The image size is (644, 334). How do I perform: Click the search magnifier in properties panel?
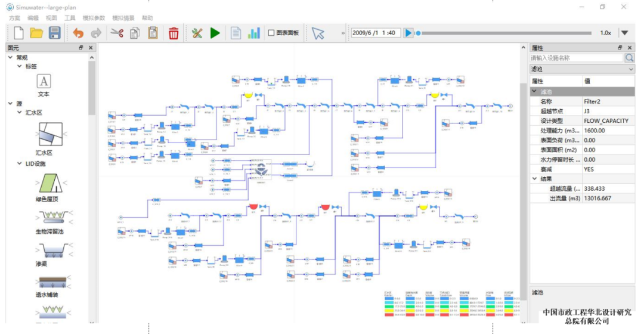pos(630,58)
